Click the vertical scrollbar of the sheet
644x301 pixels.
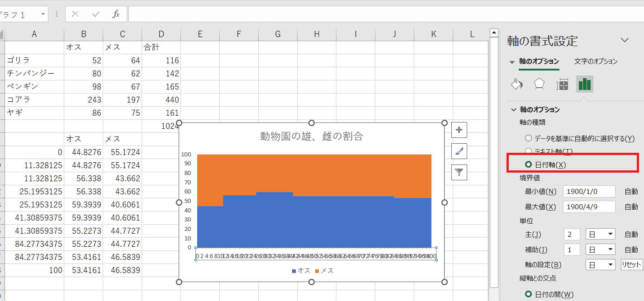coord(494,163)
